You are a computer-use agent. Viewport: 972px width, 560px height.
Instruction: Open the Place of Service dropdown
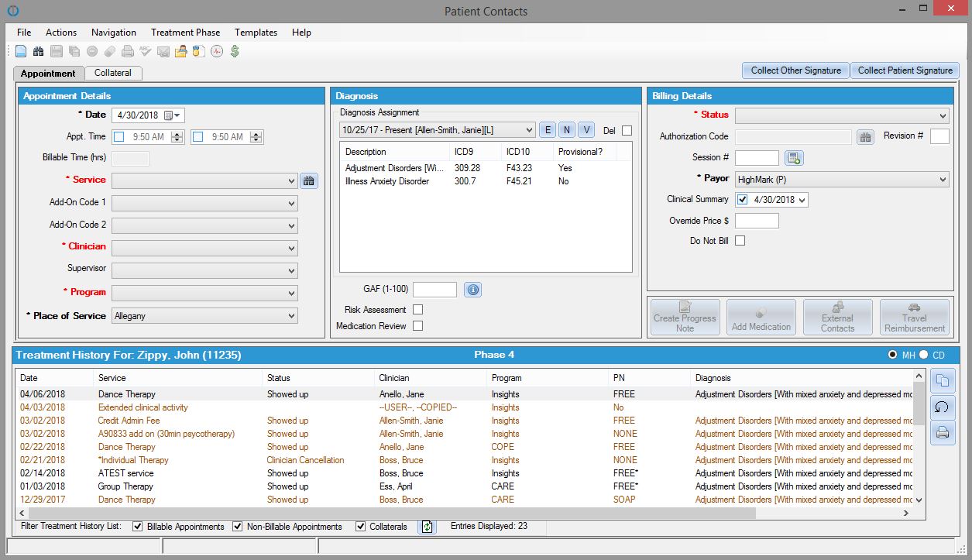[204, 316]
